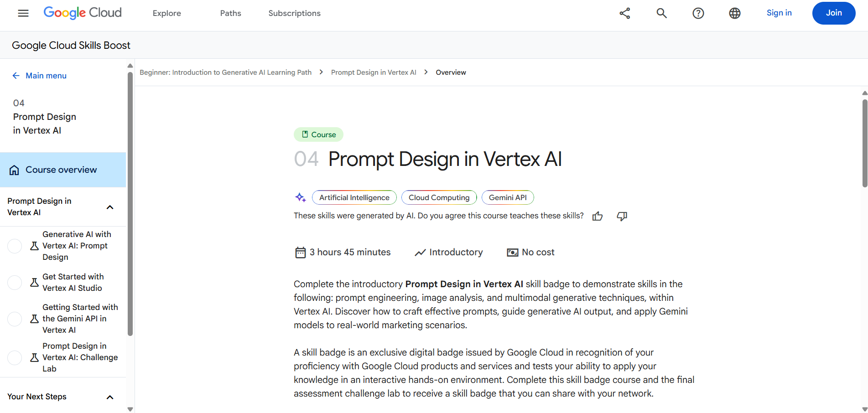Click the '3 hours 45 minutes' text
Image resolution: width=868 pixels, height=413 pixels.
pos(350,252)
